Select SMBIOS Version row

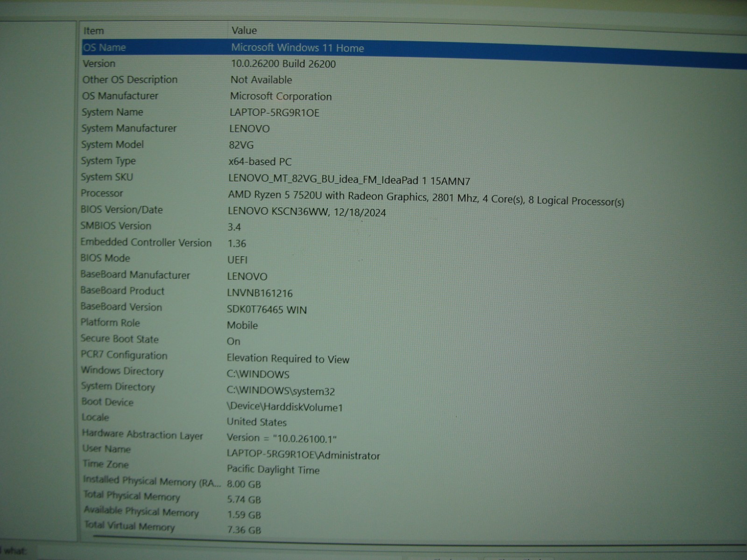click(116, 226)
